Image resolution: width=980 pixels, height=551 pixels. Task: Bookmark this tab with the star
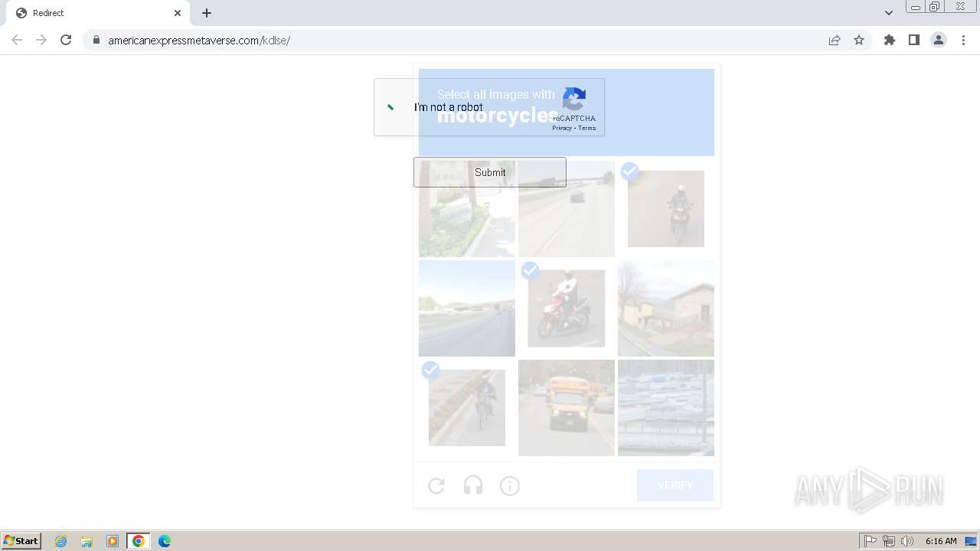point(859,40)
